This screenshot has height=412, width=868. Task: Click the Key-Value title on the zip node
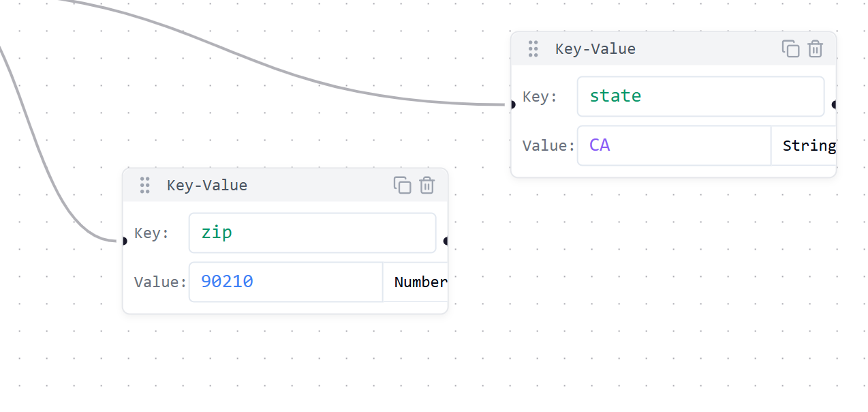(x=207, y=185)
